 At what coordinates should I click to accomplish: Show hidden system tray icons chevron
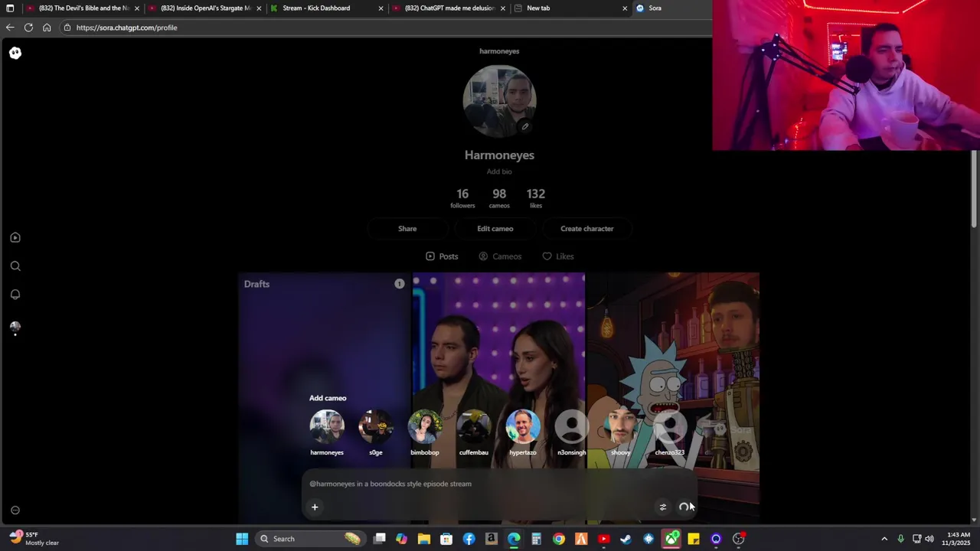pos(884,539)
